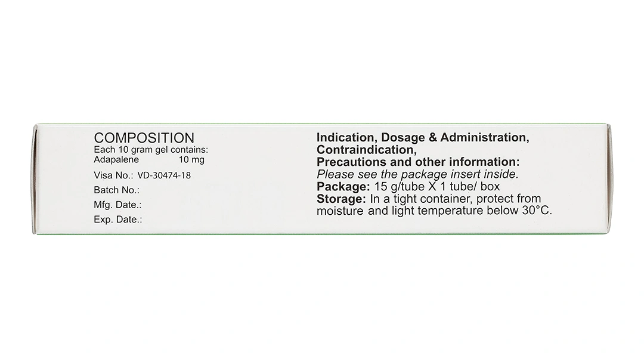Click the 'Mfg. Date.:' label
Image resolution: width=644 pixels, height=358 pixels.
pyautogui.click(x=118, y=205)
